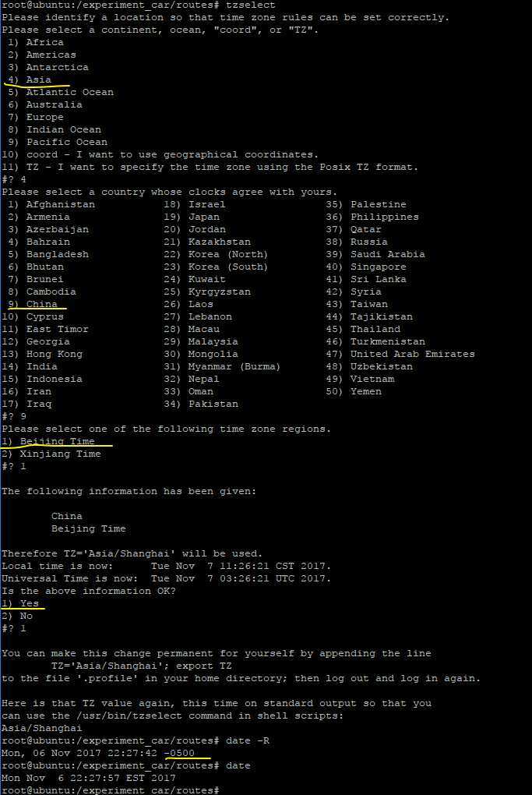532x795 pixels.
Task: Click the 'Russia' entry
Action: coord(369,242)
